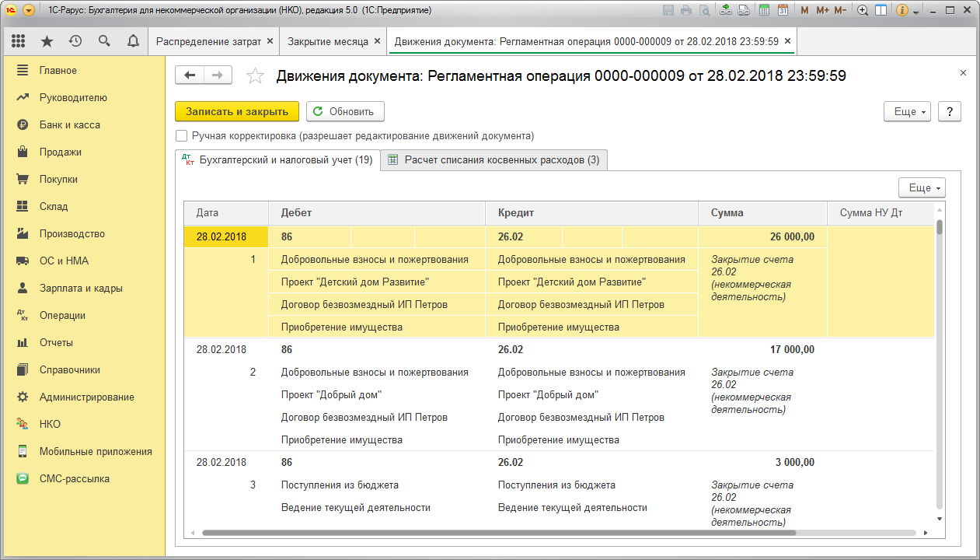Viewport: 980px width, 560px height.
Task: Switch to Расчет списания косвенных расходов tab
Action: [493, 159]
